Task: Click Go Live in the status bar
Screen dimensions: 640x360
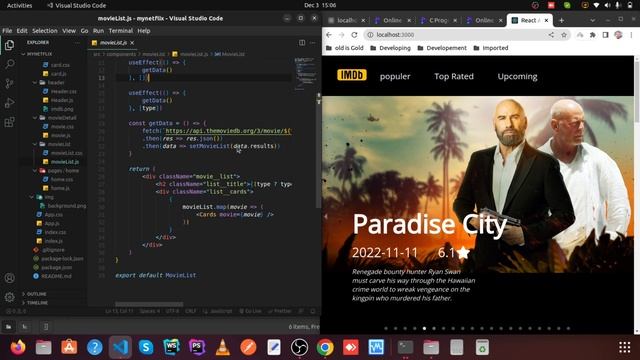Action: click(250, 311)
